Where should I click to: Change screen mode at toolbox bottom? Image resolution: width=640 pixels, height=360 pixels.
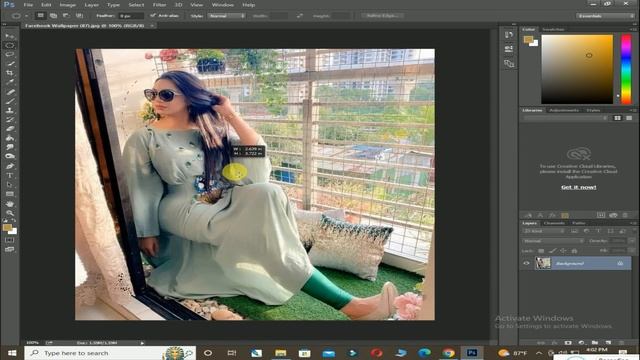click(10, 249)
